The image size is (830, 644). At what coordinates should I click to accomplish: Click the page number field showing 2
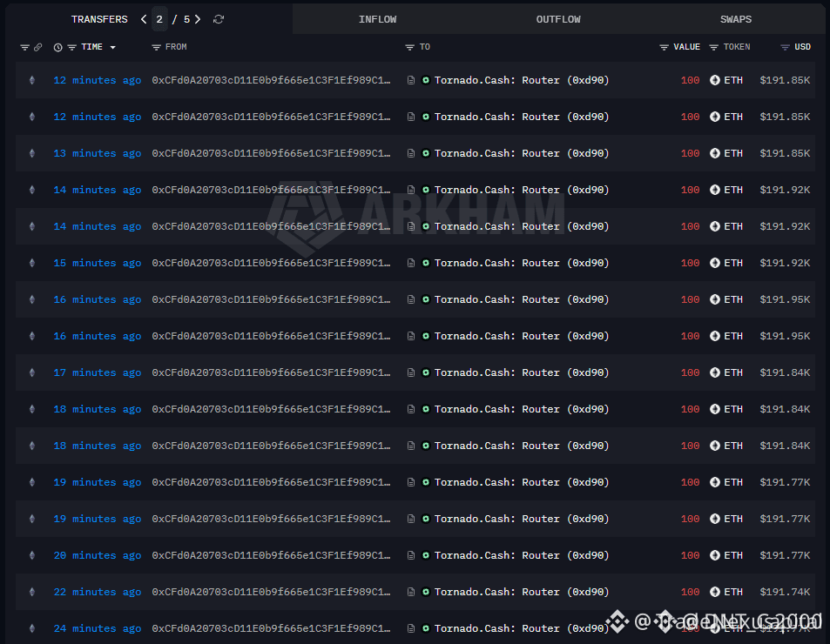[x=159, y=19]
